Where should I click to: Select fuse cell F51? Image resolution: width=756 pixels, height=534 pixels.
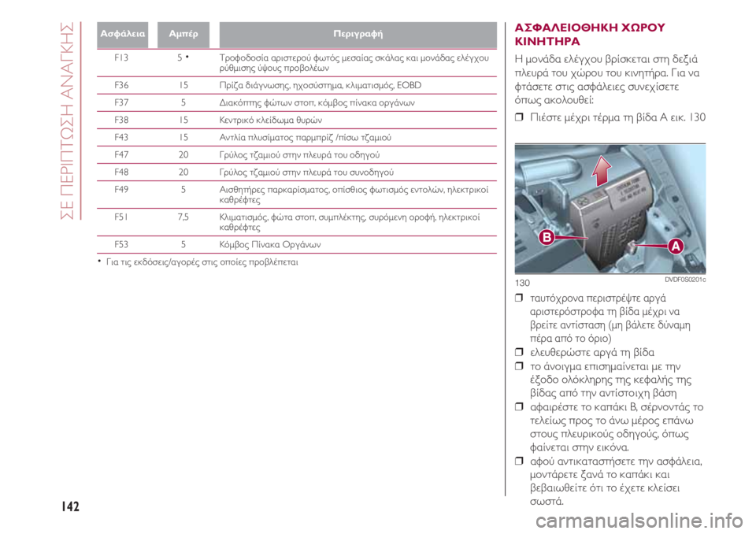click(121, 217)
